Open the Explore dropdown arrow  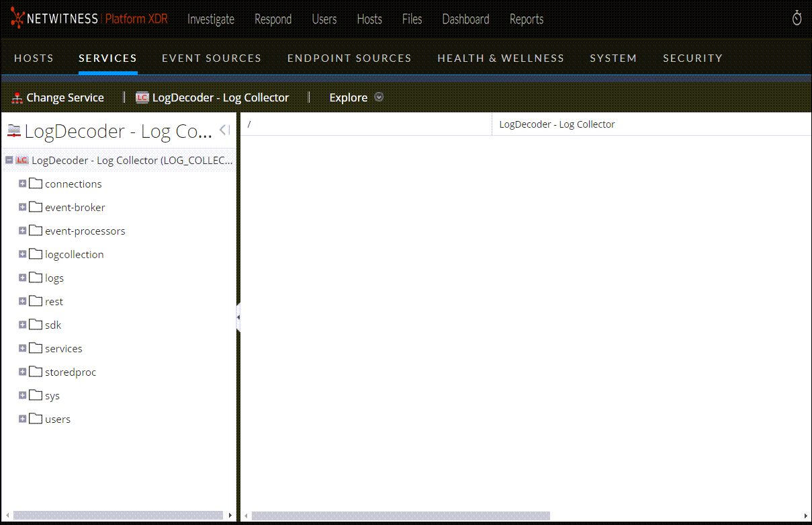[x=379, y=97]
